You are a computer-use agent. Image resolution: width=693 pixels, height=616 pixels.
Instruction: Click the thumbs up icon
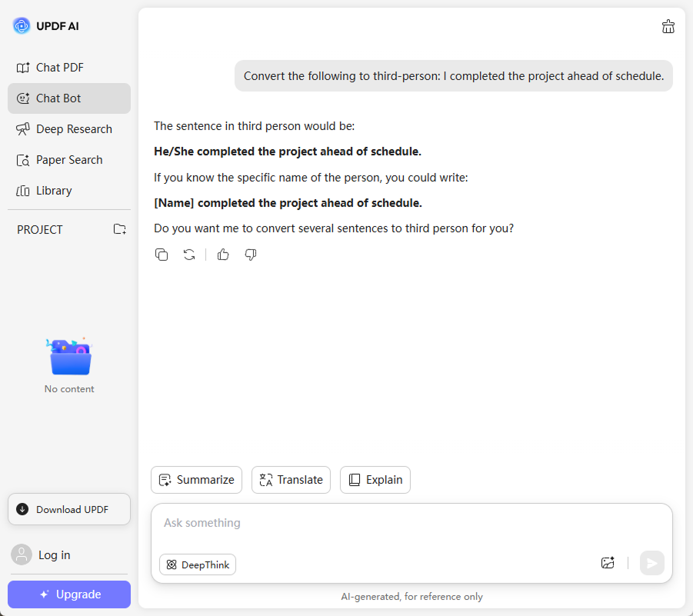click(x=223, y=255)
